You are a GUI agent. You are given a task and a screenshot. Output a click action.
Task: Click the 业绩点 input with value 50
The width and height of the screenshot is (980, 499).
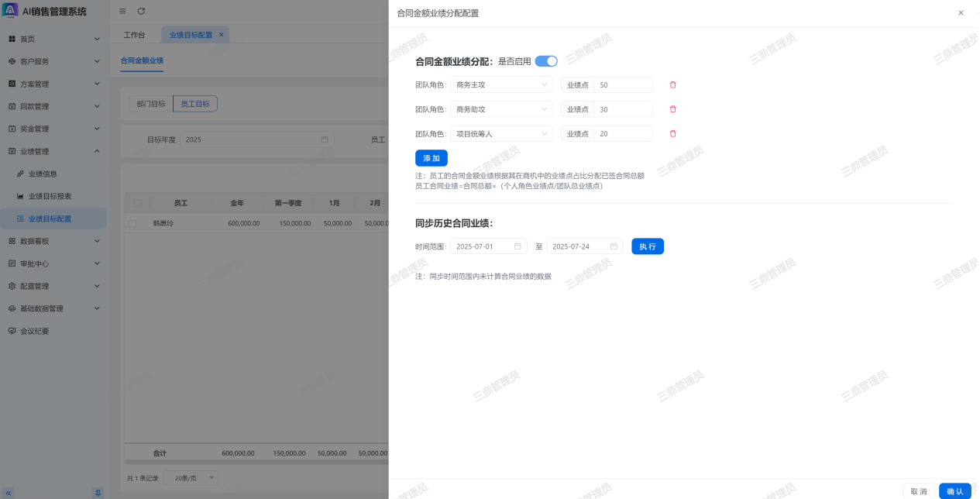pos(623,84)
